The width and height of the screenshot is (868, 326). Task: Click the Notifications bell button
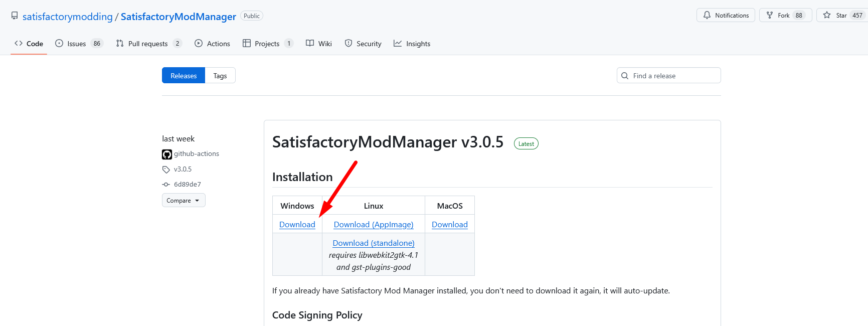pos(725,16)
